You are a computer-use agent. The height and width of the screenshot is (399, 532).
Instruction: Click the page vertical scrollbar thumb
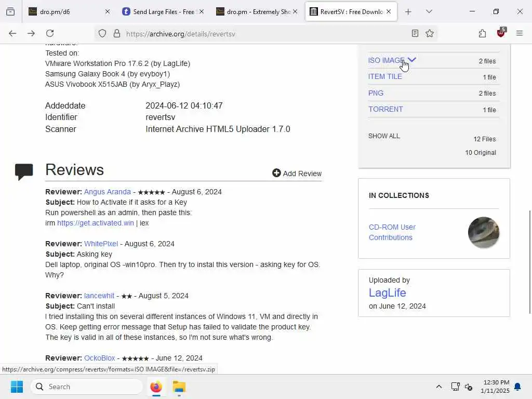coord(529,262)
